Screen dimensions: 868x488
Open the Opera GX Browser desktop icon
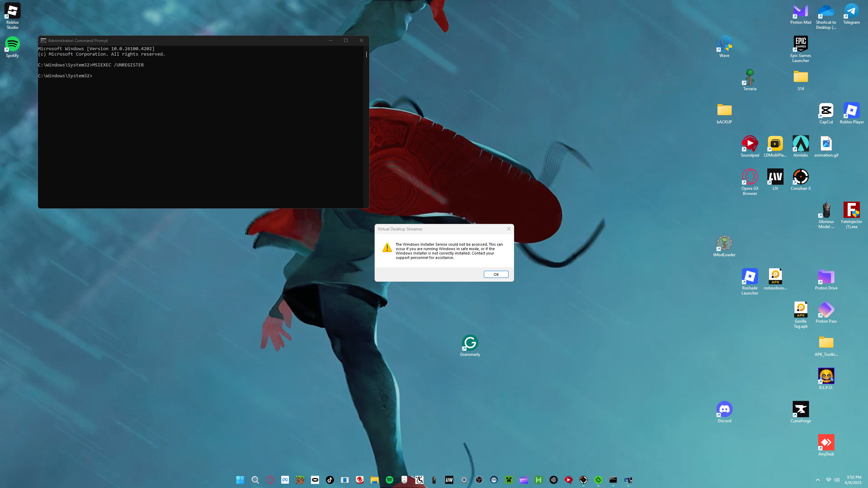(x=750, y=177)
